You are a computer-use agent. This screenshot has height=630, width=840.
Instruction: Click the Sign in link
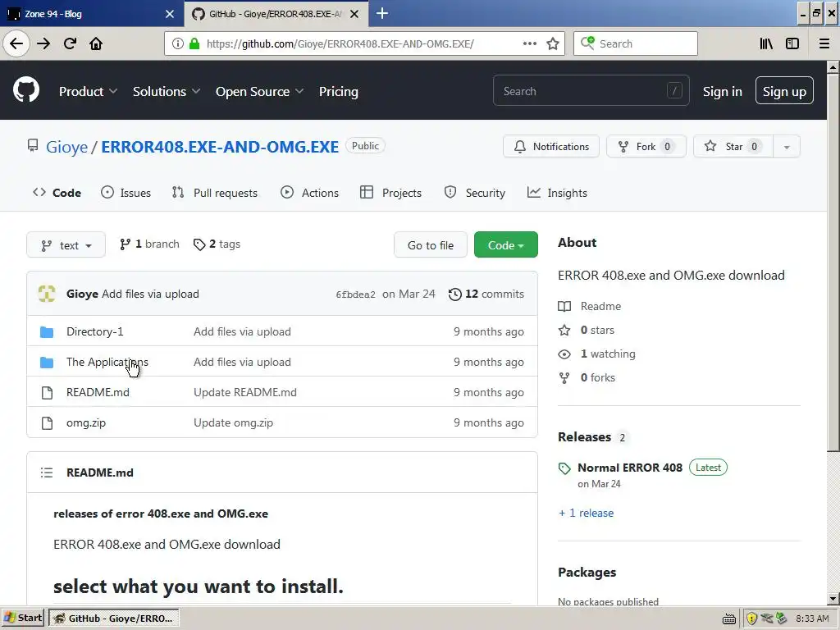pyautogui.click(x=722, y=92)
